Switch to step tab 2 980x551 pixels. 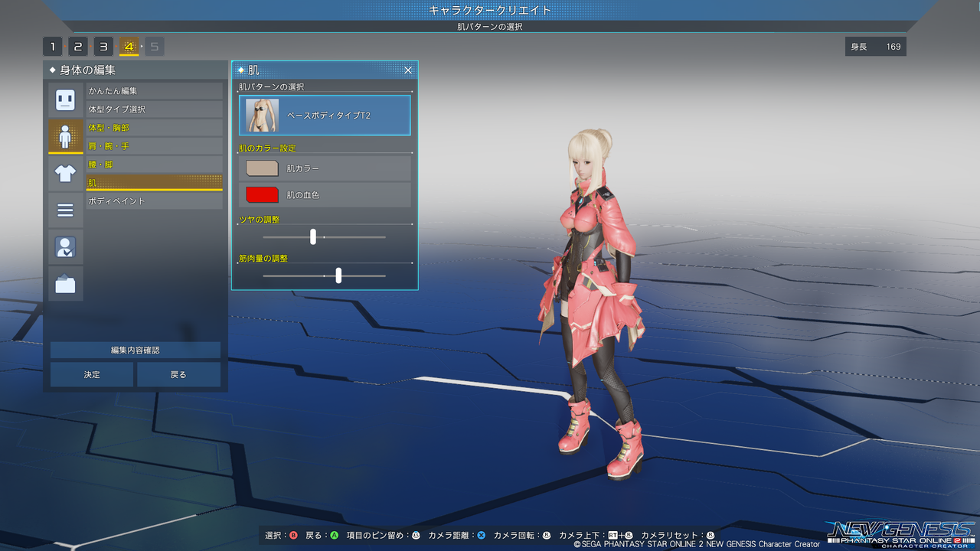(78, 47)
